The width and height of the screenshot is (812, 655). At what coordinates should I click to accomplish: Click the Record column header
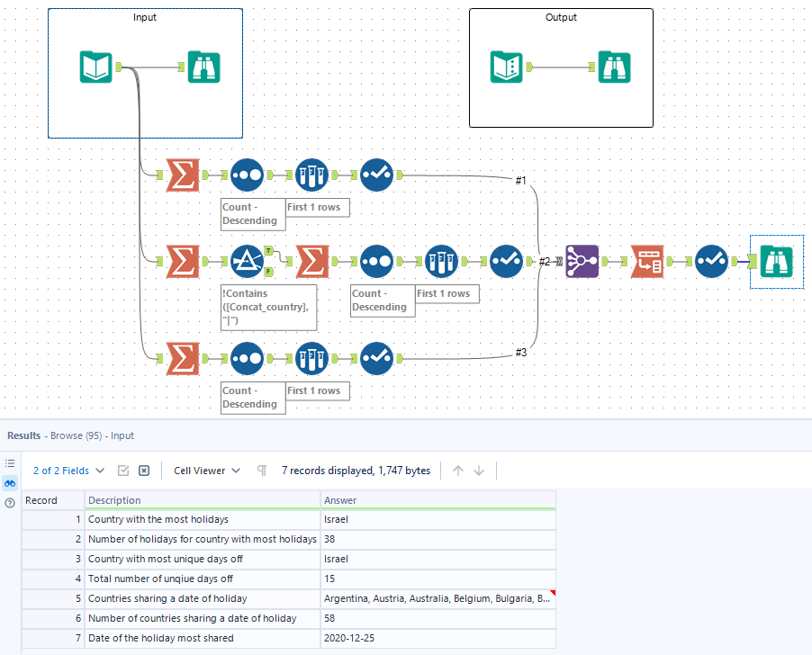53,500
